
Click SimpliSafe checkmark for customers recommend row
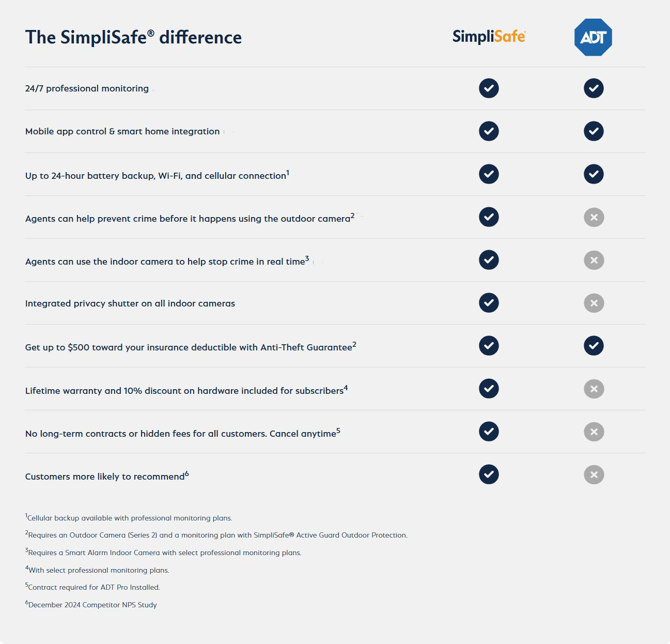[489, 474]
